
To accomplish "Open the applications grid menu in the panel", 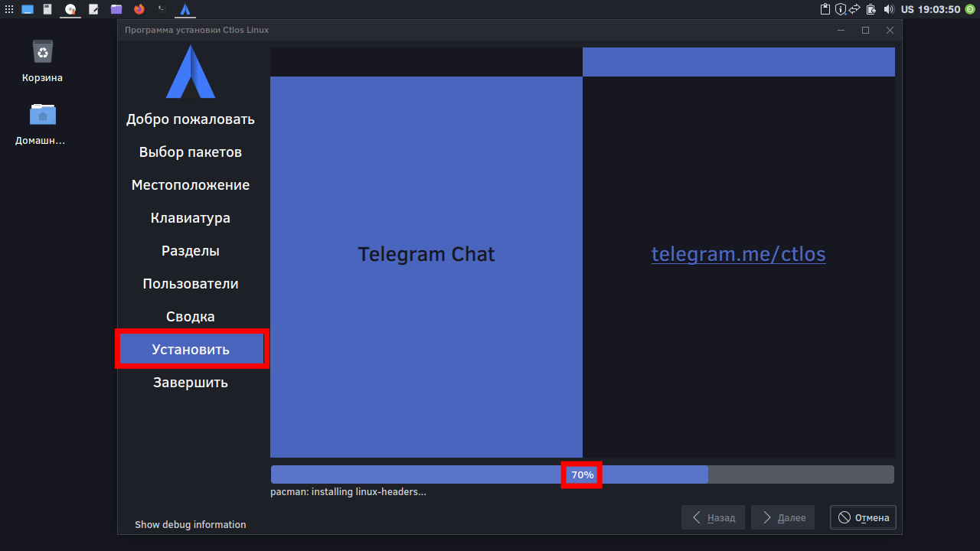I will 9,9.
